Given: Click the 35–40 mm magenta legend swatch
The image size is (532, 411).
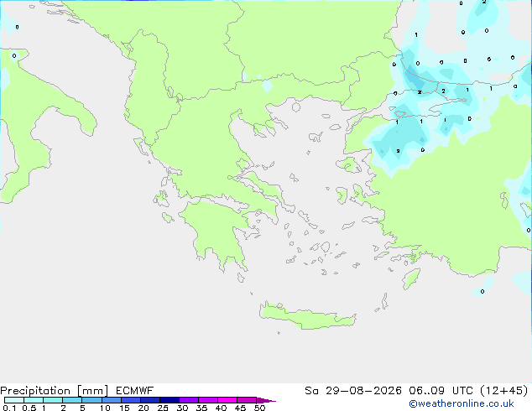Looking at the screenshot, I should pyautogui.click(x=208, y=400).
